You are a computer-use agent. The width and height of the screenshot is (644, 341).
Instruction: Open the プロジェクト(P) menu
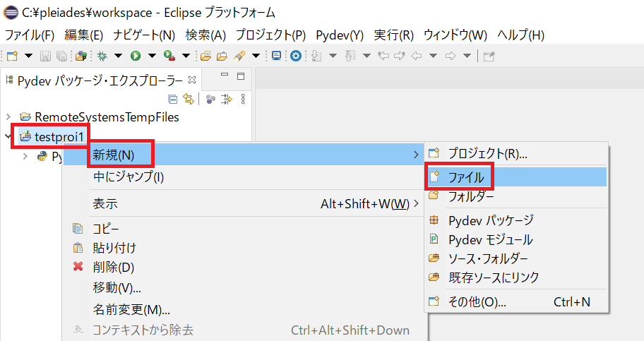[x=270, y=35]
